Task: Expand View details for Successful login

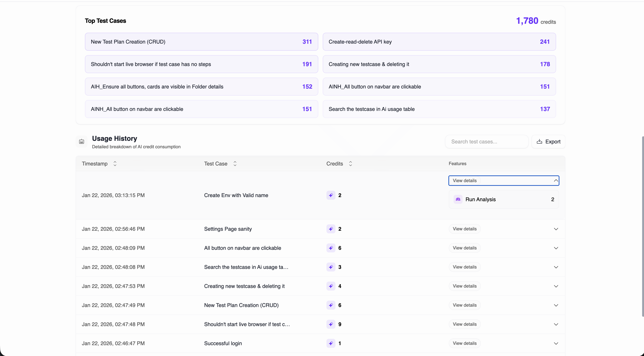Action: [x=464, y=343]
